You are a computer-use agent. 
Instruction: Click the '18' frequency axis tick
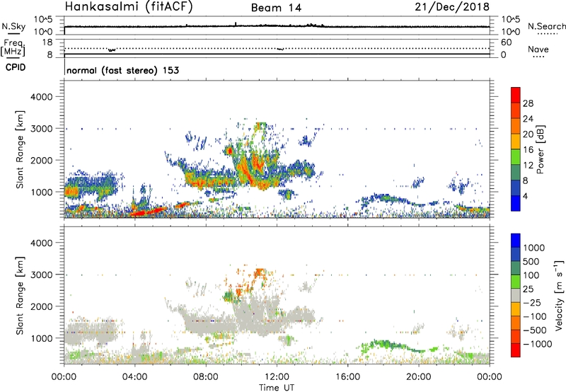tap(47, 42)
